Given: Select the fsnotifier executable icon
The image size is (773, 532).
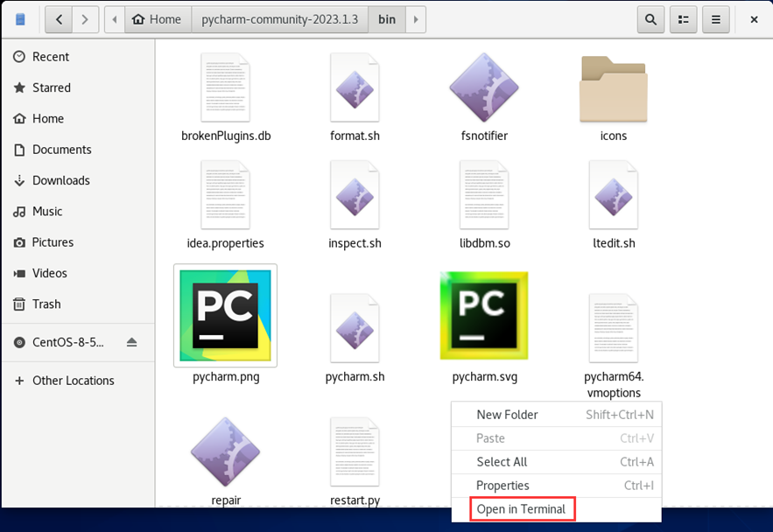Looking at the screenshot, I should point(484,87).
